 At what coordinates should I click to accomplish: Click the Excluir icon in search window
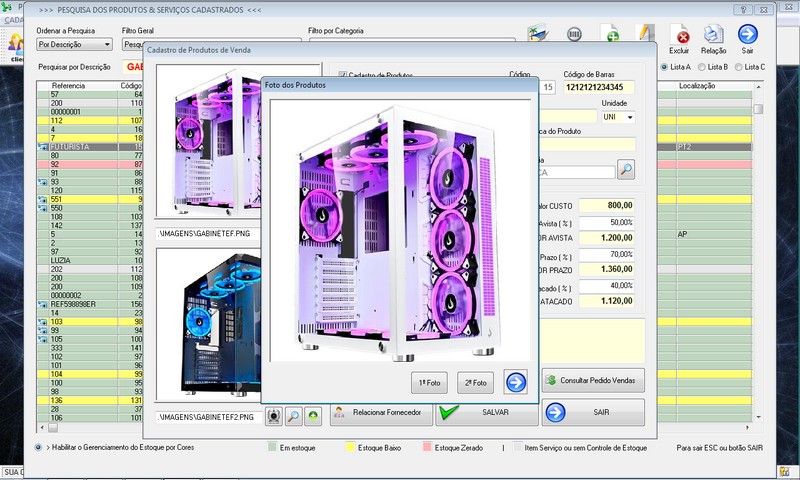(x=680, y=39)
